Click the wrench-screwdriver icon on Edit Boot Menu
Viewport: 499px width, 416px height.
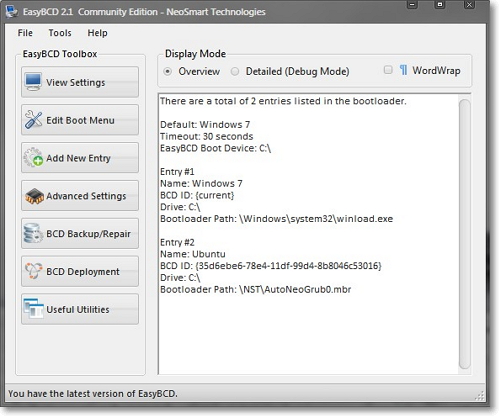pyautogui.click(x=33, y=120)
